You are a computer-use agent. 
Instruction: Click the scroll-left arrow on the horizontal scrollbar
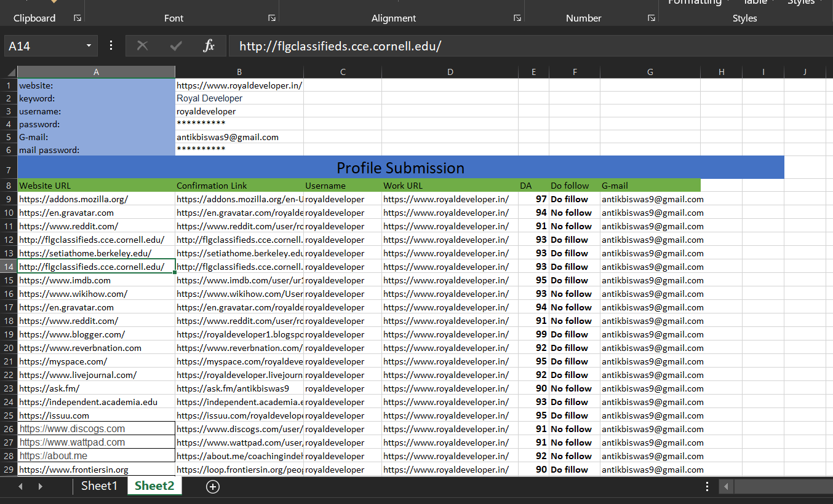pyautogui.click(x=727, y=486)
